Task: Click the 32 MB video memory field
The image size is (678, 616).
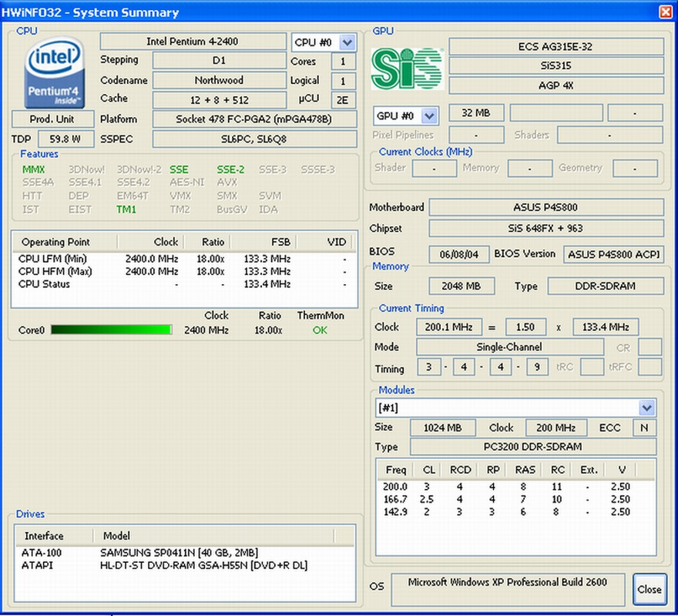Action: point(476,113)
